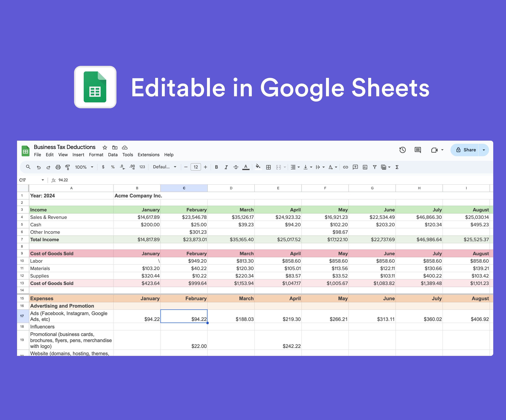
Task: Insert a chart
Action: coord(365,167)
